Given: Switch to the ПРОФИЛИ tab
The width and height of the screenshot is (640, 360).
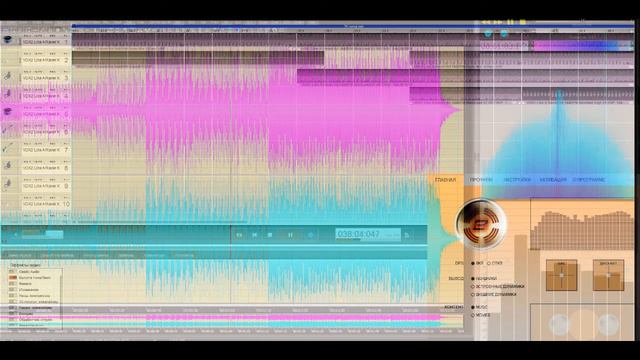Looking at the screenshot, I should (x=481, y=180).
